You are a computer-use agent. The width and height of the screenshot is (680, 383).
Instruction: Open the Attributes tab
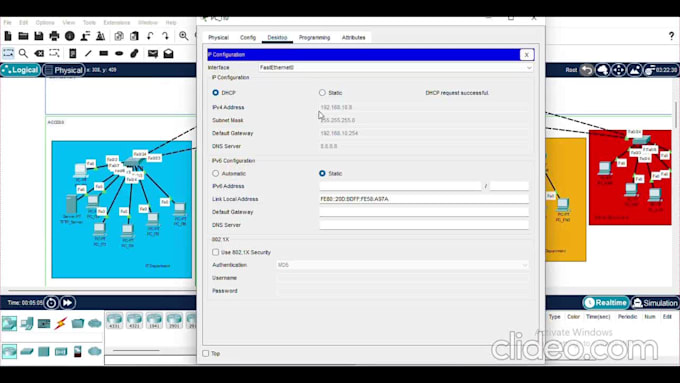point(353,38)
